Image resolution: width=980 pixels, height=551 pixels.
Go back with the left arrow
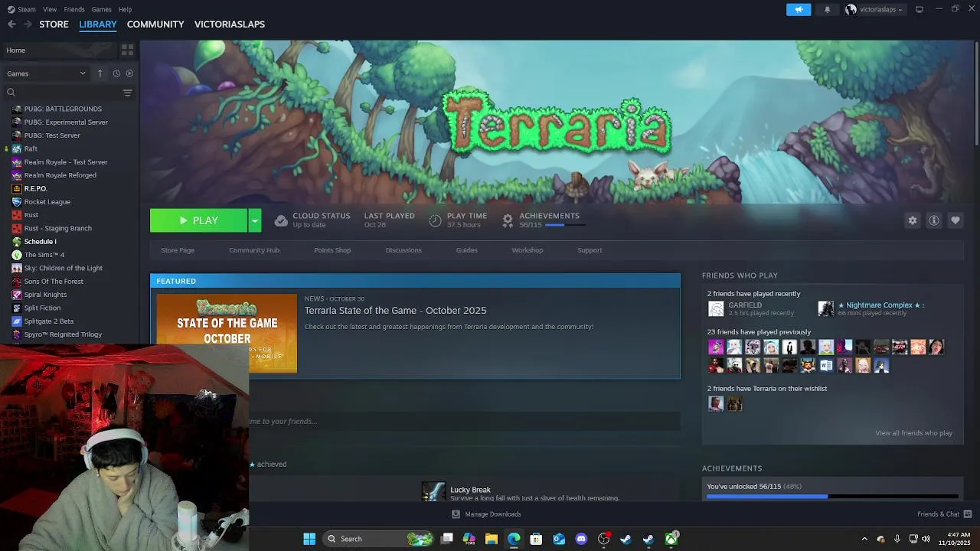point(11,24)
